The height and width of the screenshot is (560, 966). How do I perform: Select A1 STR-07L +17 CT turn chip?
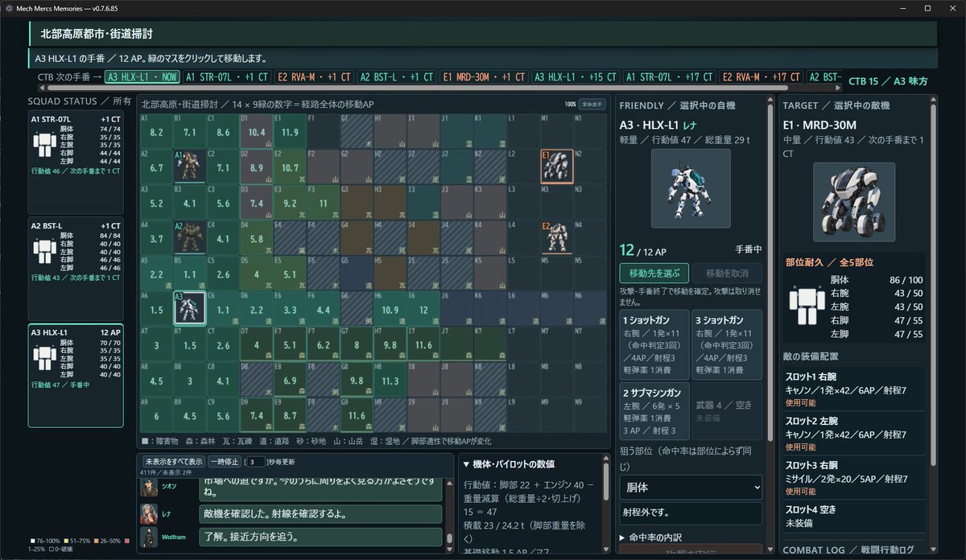click(670, 77)
